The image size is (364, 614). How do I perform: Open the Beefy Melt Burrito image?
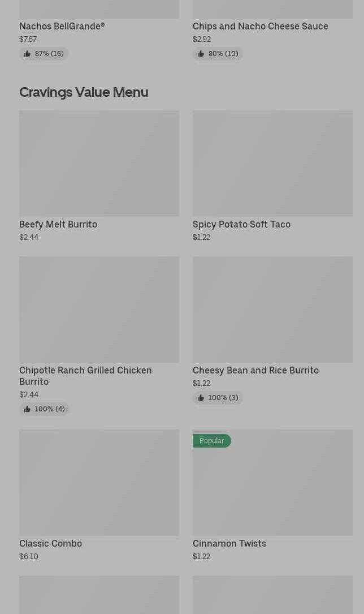click(x=99, y=163)
